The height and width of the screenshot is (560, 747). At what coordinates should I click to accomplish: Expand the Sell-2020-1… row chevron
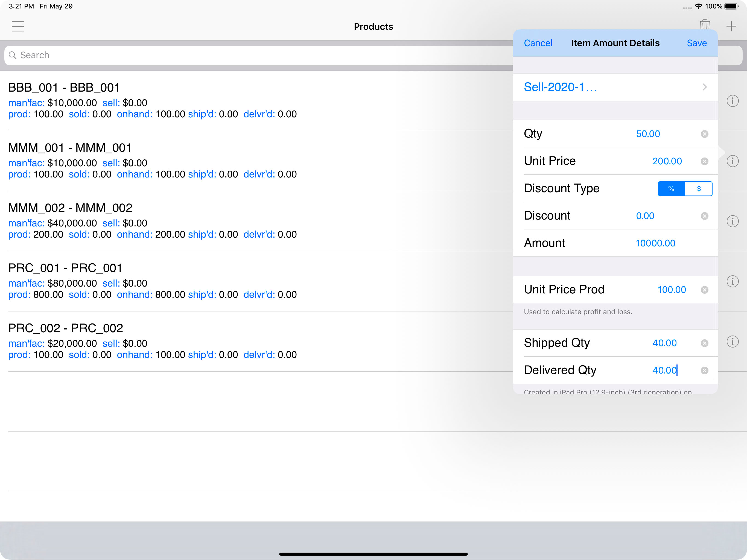705,87
